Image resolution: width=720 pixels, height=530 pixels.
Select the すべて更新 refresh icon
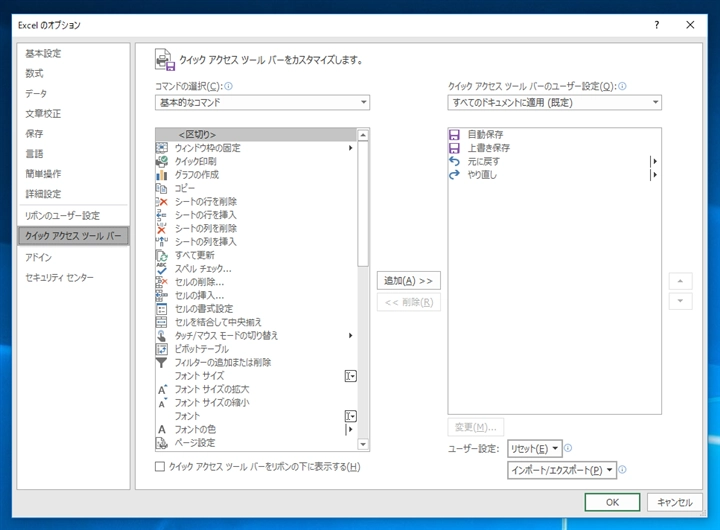click(x=162, y=255)
